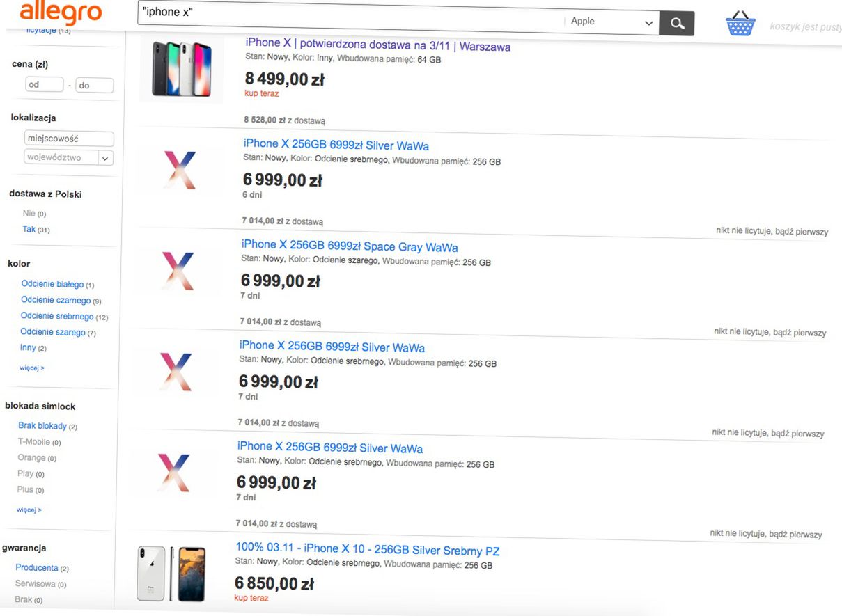The height and width of the screenshot is (616, 842).
Task: Open the shopping basket icon
Action: tap(740, 24)
